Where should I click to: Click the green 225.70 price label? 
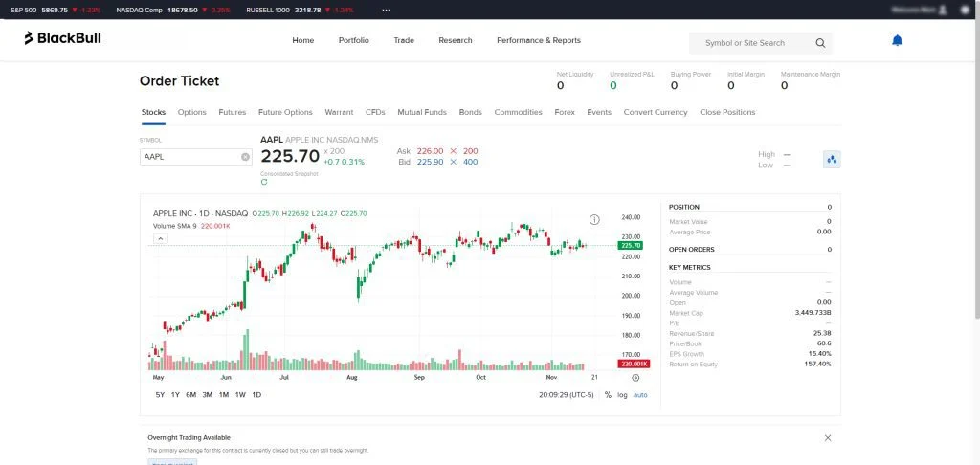coord(630,246)
